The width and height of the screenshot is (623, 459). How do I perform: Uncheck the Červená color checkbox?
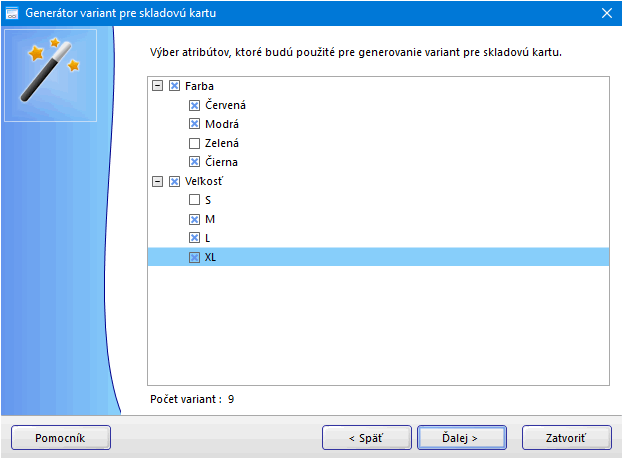[194, 105]
